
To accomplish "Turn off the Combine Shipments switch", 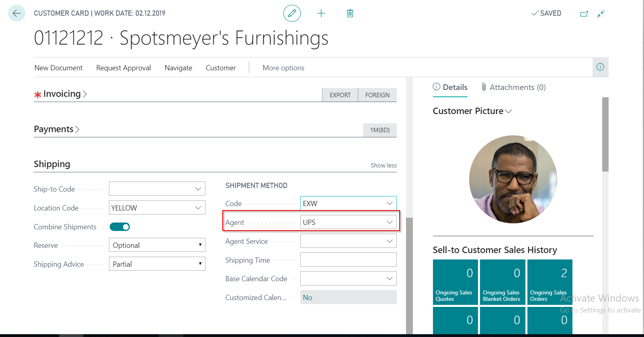I will [120, 227].
